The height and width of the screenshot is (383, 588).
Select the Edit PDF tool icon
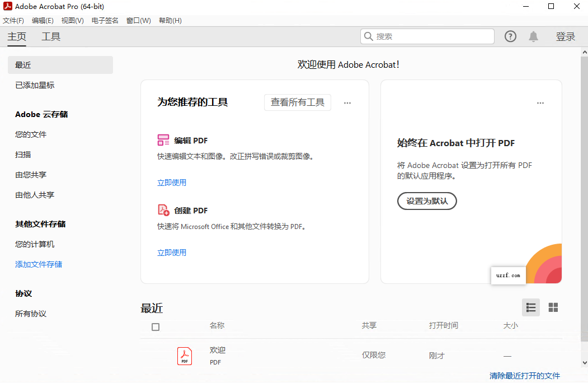click(163, 140)
